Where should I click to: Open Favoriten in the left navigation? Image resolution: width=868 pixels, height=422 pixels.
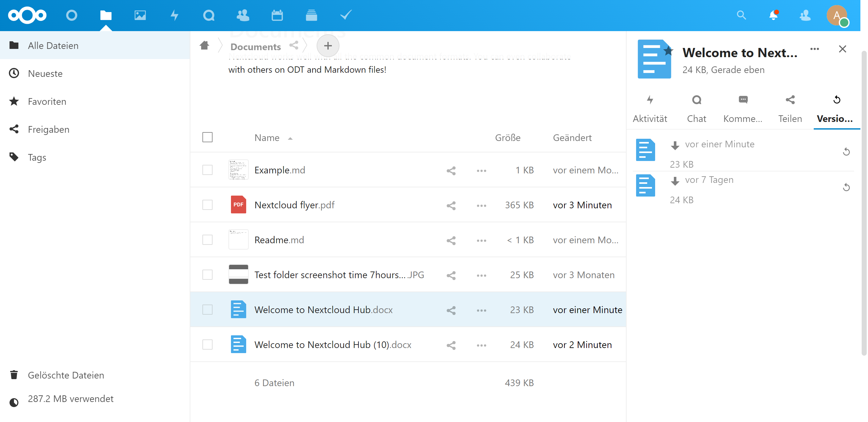[x=47, y=102]
